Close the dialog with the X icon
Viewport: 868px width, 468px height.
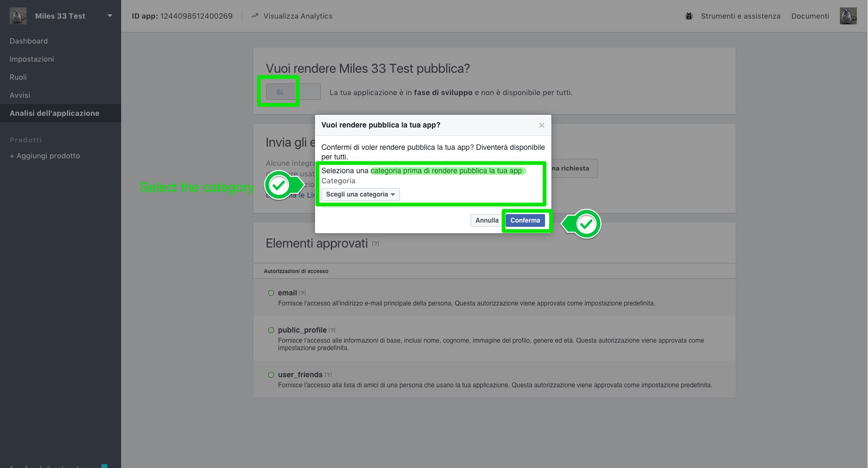point(542,125)
